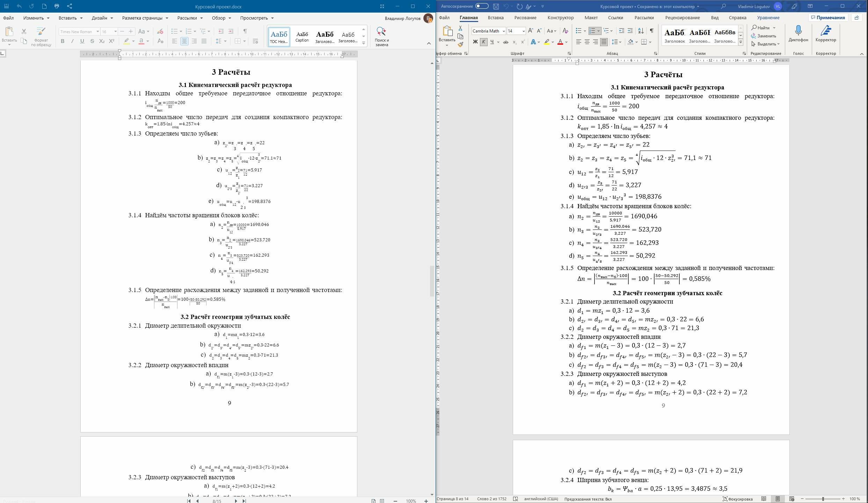Expand line spacing dropdown in left editor
This screenshot has width=868, height=503.
coord(225,41)
